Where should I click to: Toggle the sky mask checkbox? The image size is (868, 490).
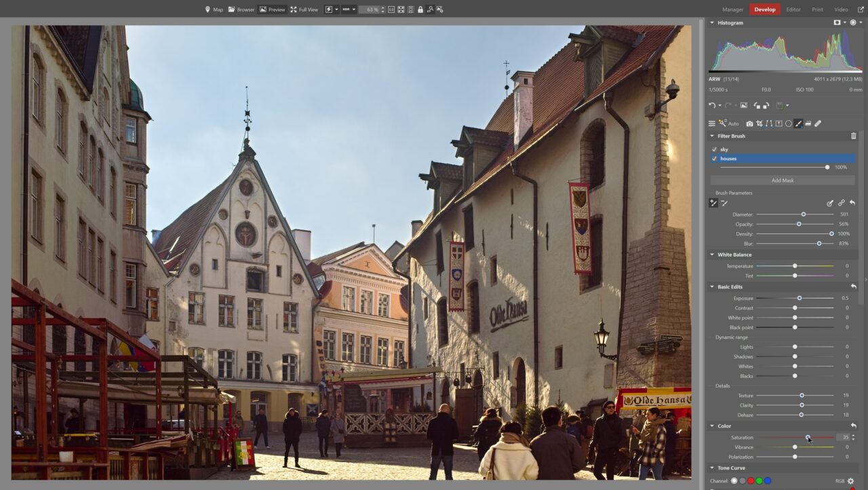pyautogui.click(x=714, y=149)
